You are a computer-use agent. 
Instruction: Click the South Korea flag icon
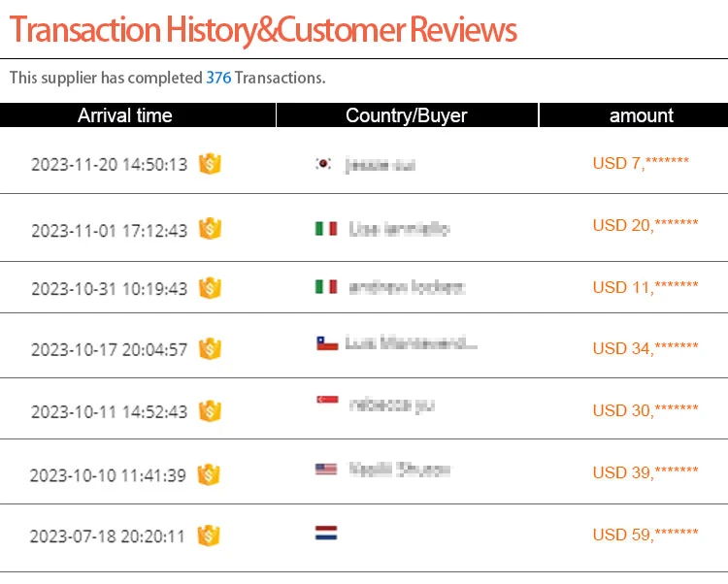pos(324,164)
